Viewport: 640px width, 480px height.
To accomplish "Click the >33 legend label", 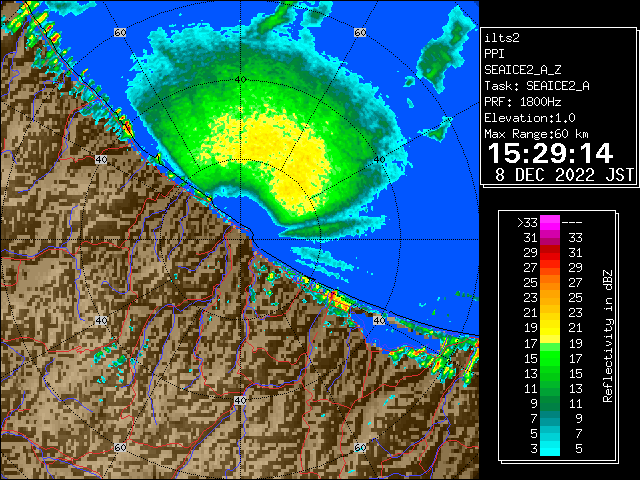I will coord(527,223).
